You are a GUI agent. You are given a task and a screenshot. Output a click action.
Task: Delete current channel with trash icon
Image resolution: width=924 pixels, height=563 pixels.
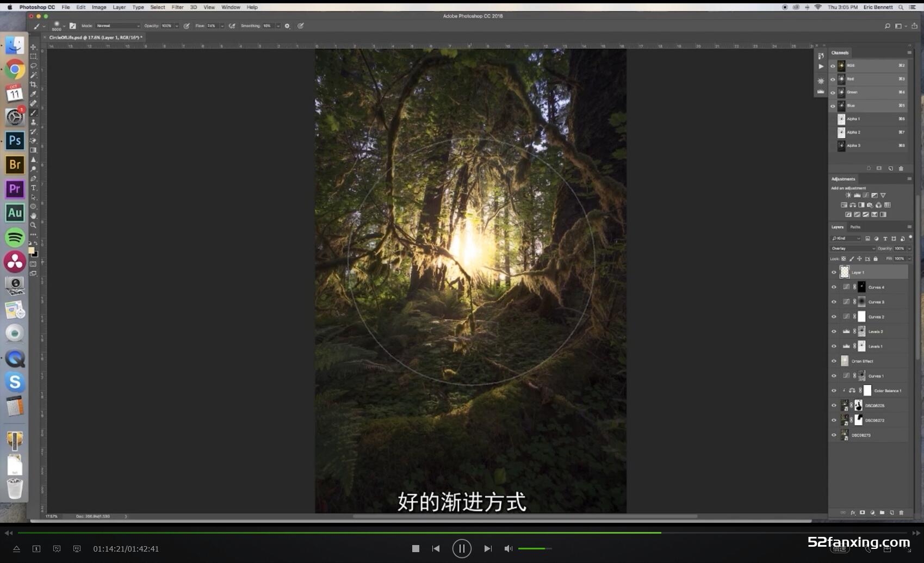pos(901,169)
